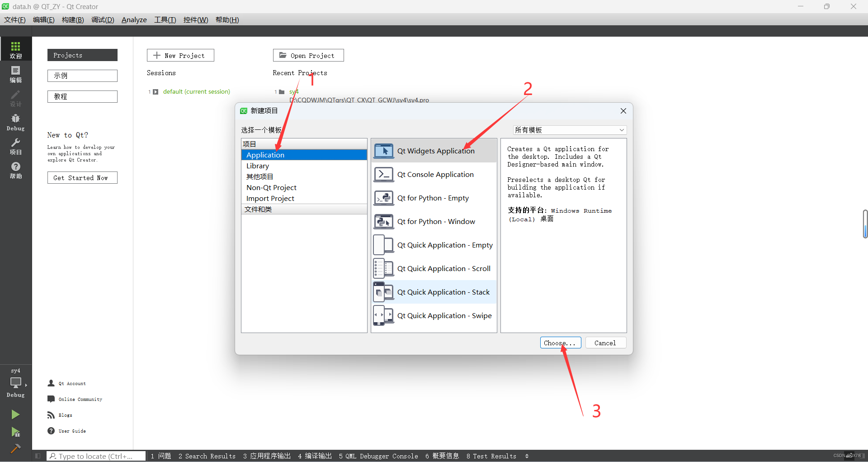The image size is (868, 462).
Task: Open the 编辑(E) menu
Action: pyautogui.click(x=44, y=20)
